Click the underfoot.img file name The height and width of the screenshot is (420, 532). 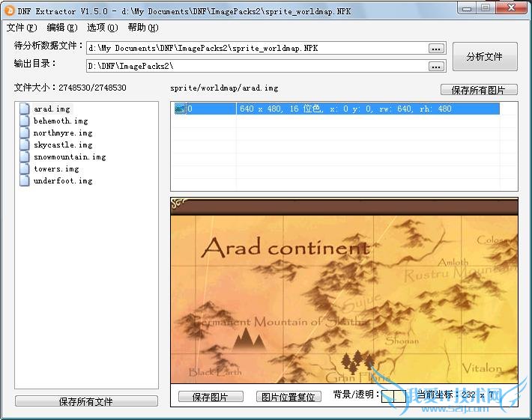point(63,180)
